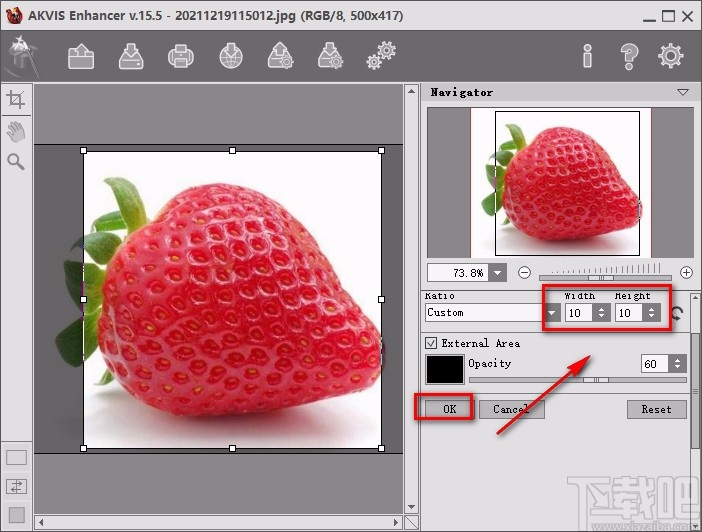Click the globe publish icon

[x=231, y=56]
